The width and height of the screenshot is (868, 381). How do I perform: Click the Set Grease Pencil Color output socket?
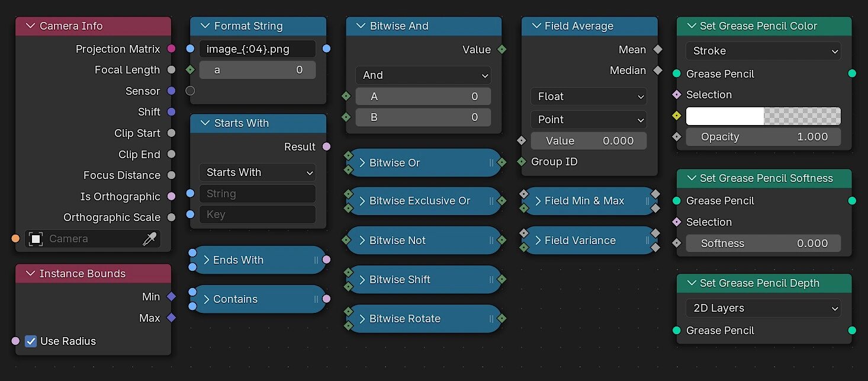tap(852, 73)
